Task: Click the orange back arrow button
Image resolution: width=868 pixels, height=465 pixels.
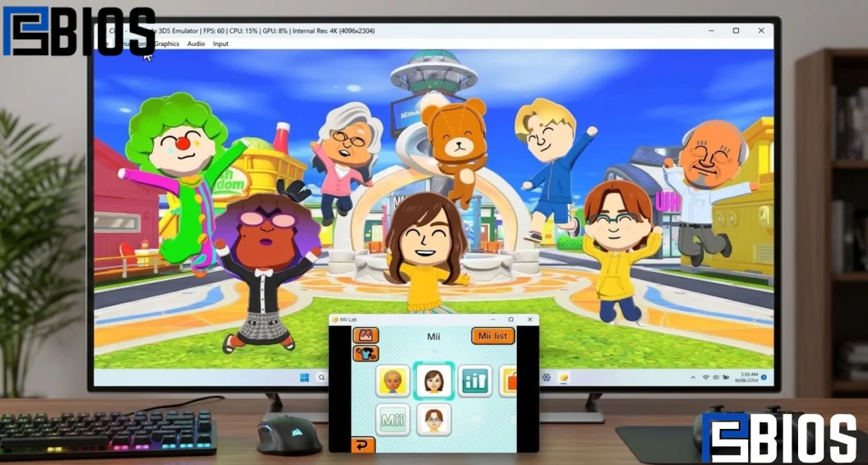Action: [x=363, y=445]
